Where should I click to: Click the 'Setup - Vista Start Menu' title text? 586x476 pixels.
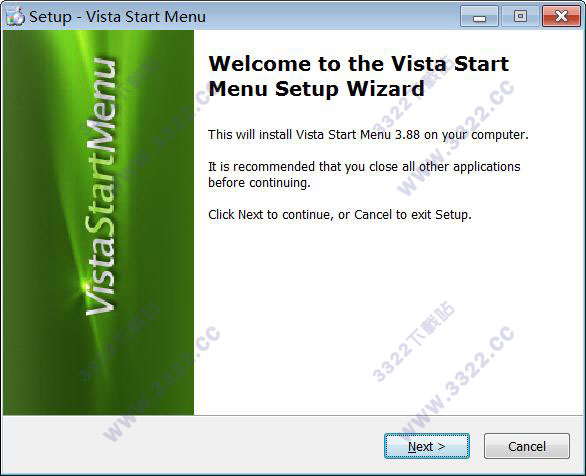[x=117, y=17]
